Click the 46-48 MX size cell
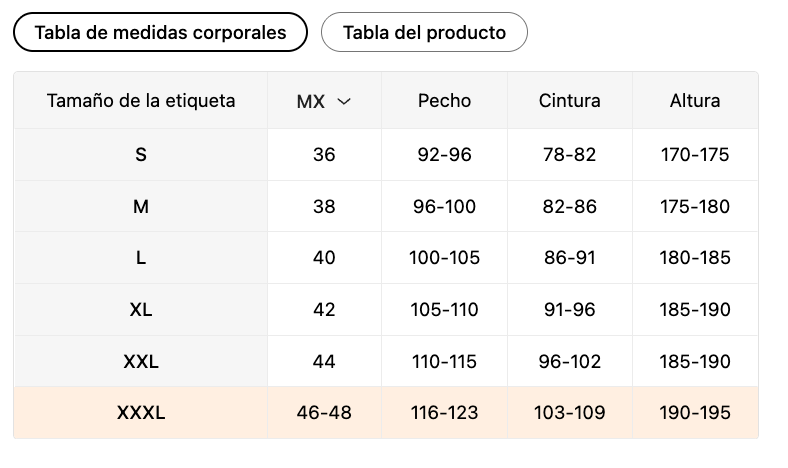The width and height of the screenshot is (788, 468). point(324,413)
